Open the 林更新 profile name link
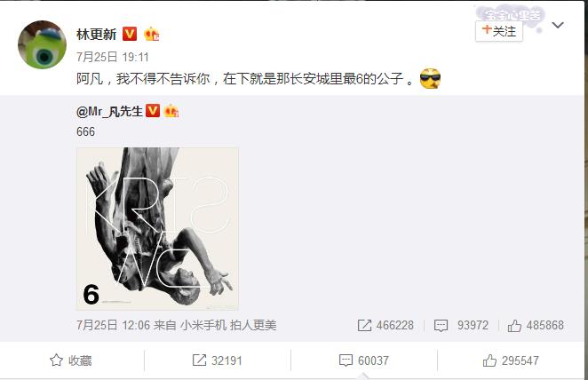 pyautogui.click(x=97, y=34)
